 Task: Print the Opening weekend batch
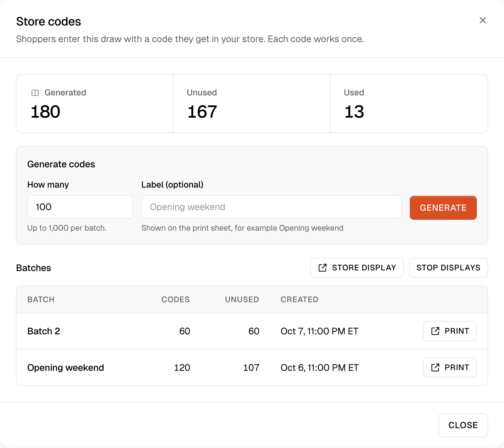point(450,367)
